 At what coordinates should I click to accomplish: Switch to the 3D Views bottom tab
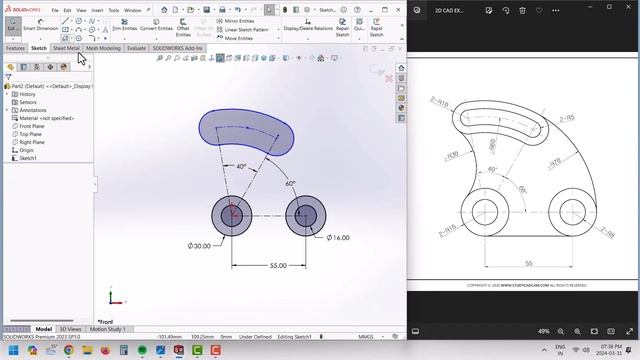pyautogui.click(x=71, y=329)
